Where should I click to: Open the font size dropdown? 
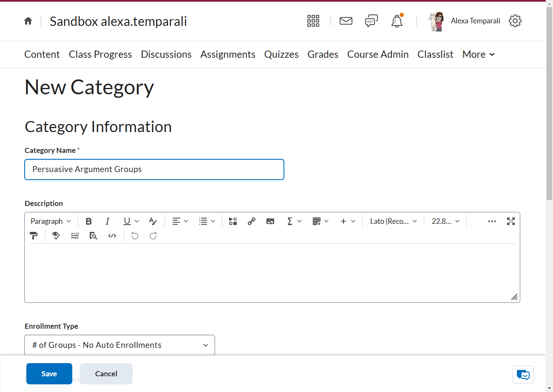tap(445, 221)
